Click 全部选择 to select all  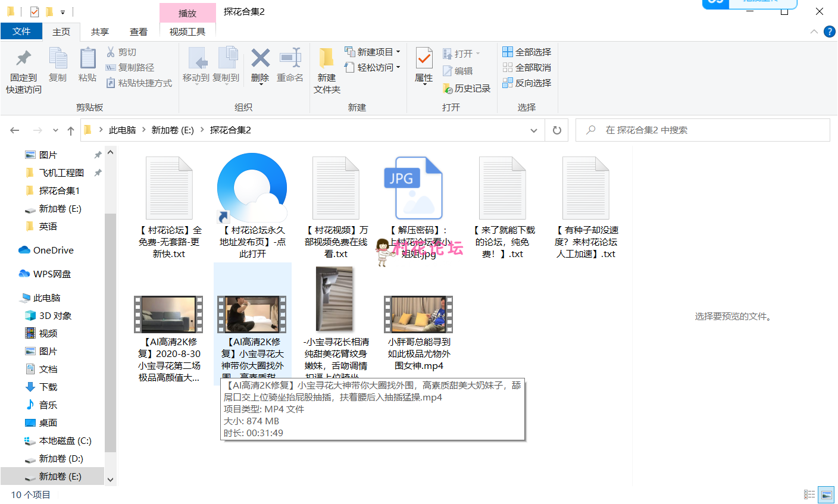[527, 52]
